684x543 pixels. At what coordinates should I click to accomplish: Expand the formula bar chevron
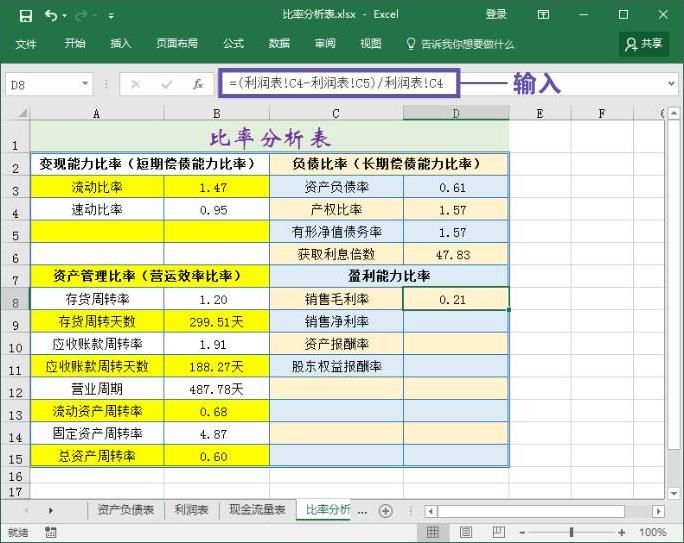pos(671,83)
